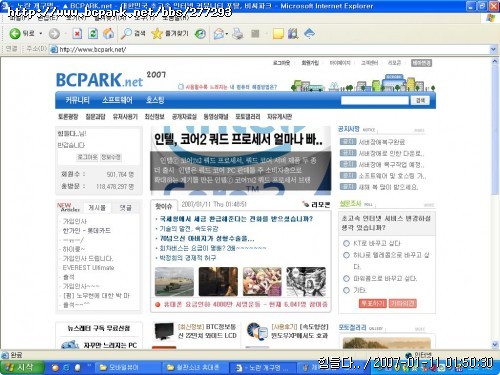Click the Windows flag throbber icon
Screen dimensions: 500x375
490,18
